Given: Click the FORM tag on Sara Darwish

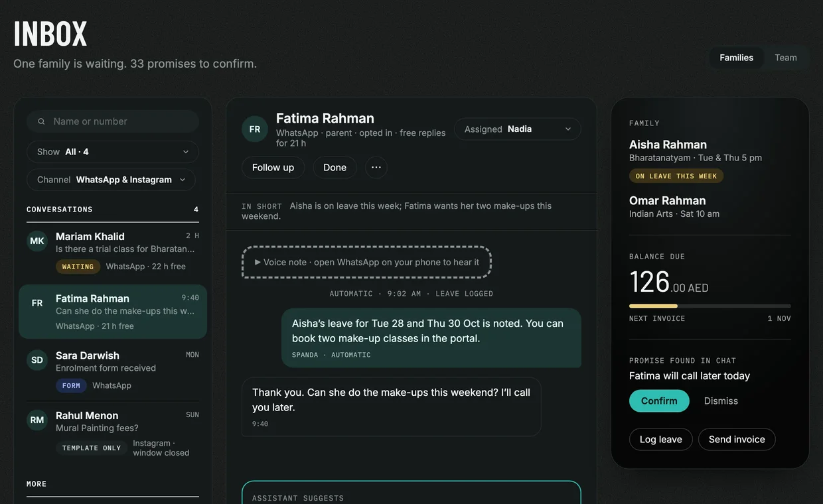Looking at the screenshot, I should 71,385.
